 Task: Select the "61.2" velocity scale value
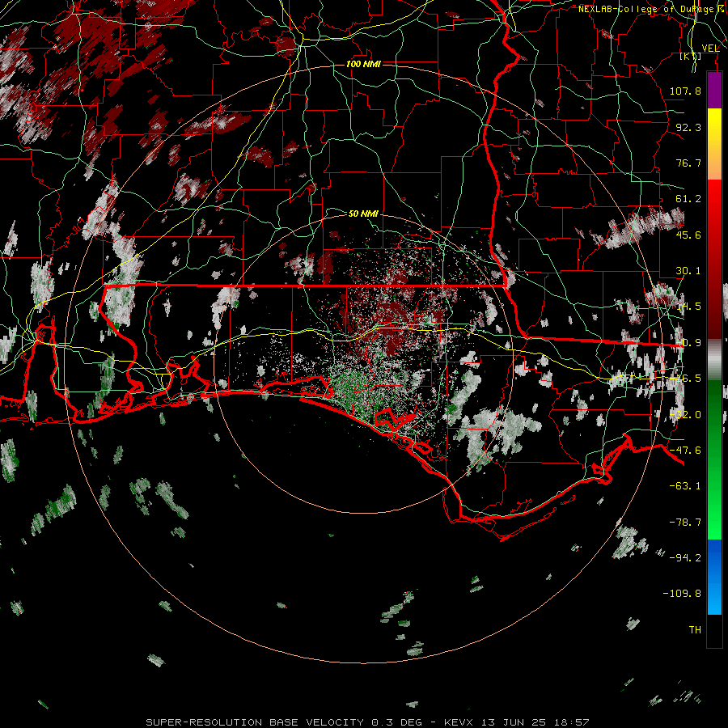pyautogui.click(x=688, y=199)
